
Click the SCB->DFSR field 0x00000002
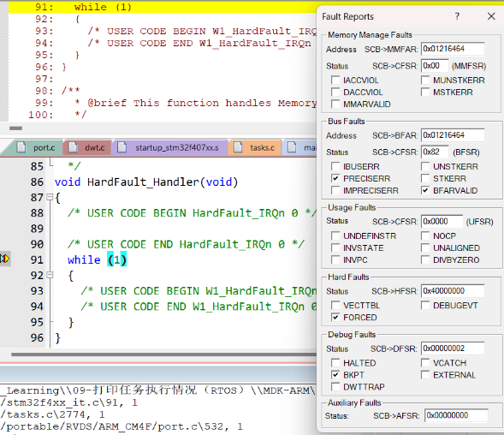pos(453,349)
